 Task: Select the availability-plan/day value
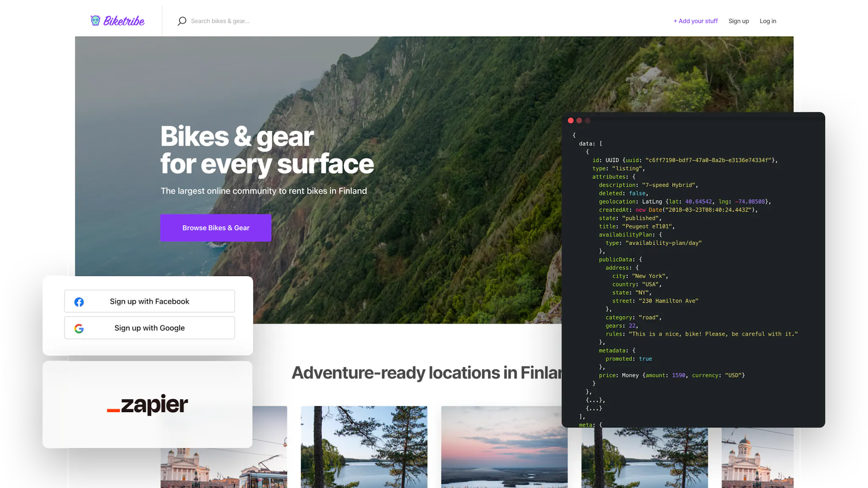point(663,243)
